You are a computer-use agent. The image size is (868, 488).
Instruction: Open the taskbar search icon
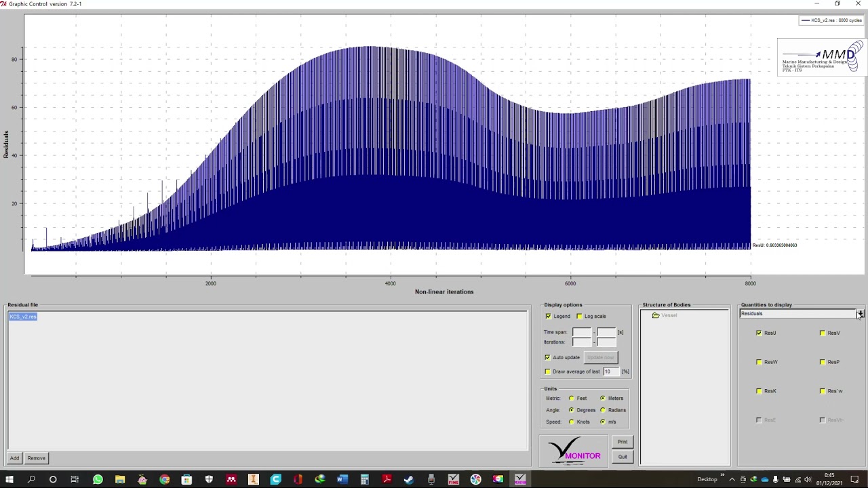[x=31, y=480]
